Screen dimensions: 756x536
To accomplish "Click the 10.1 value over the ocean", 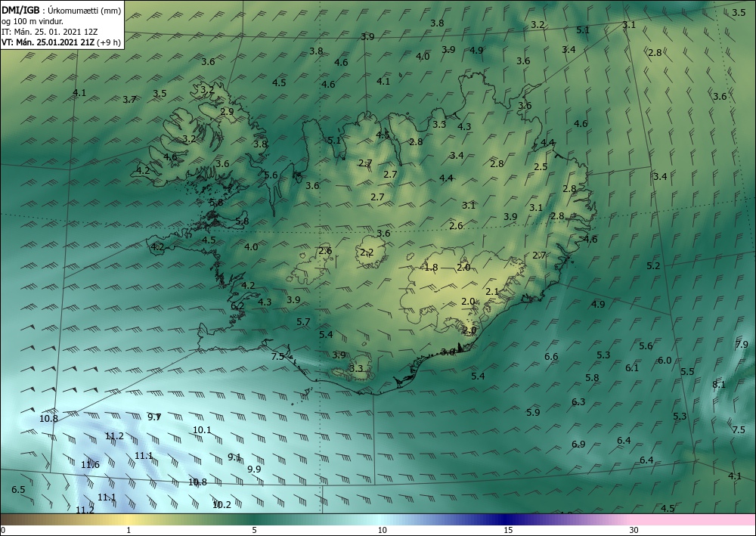I will [202, 430].
